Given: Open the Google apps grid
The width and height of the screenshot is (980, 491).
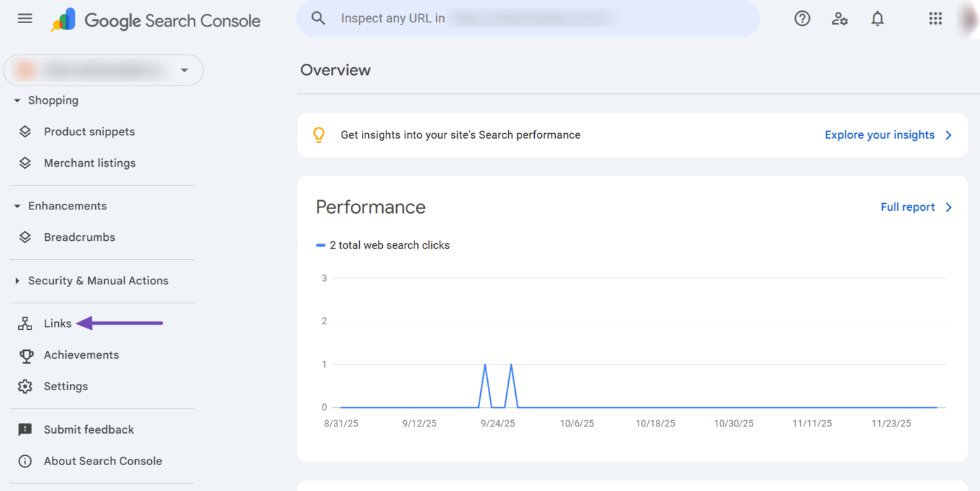Looking at the screenshot, I should (936, 18).
